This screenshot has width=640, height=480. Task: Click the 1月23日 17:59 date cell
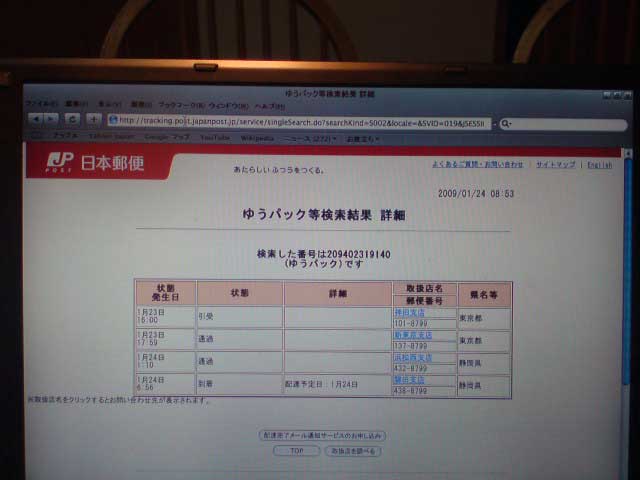(165, 340)
